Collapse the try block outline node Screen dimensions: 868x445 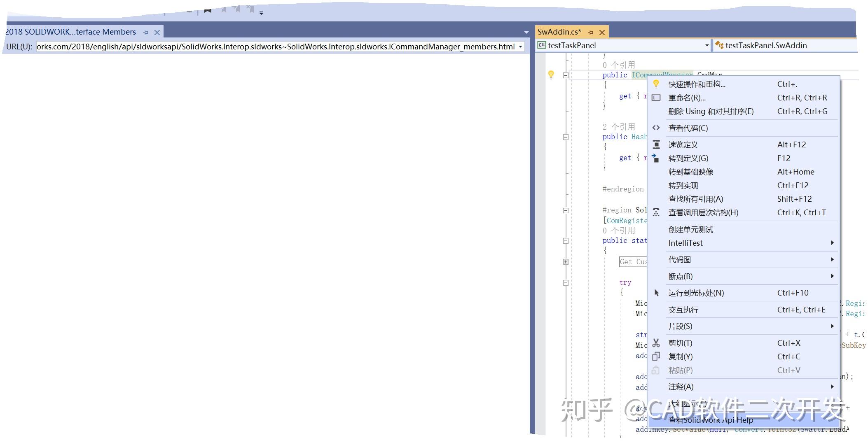[x=566, y=282]
